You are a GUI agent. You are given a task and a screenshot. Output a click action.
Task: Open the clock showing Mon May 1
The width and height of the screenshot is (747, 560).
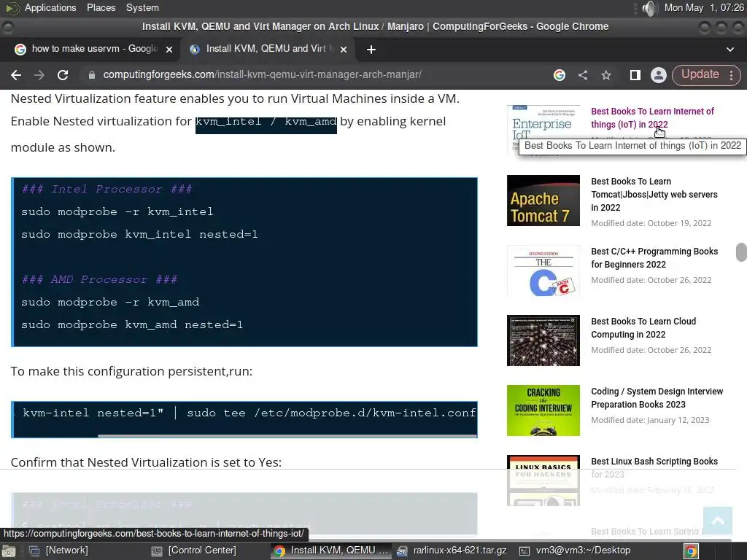tap(704, 7)
